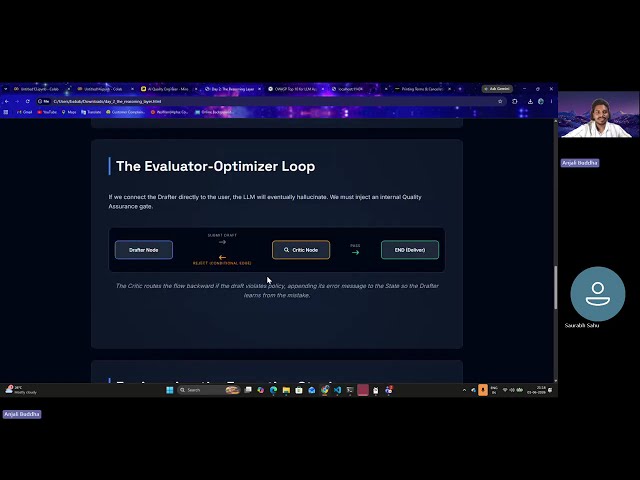
Task: Switch to the localhost tab
Action: (x=350, y=89)
